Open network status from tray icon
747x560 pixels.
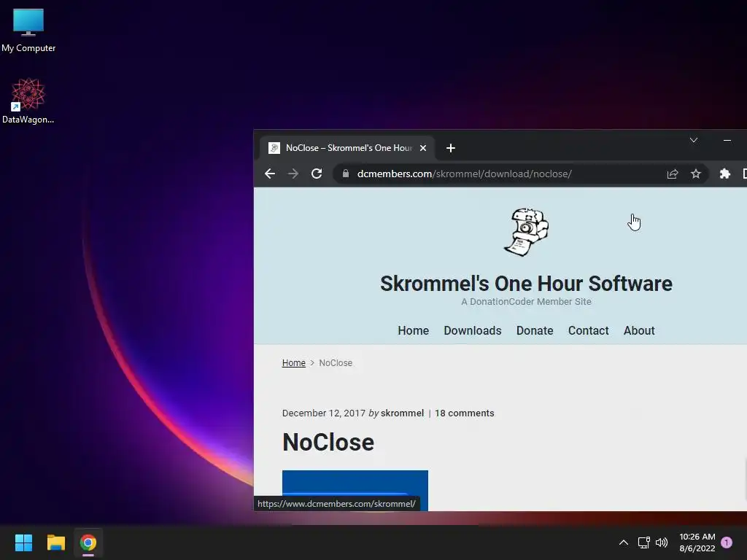tap(643, 542)
